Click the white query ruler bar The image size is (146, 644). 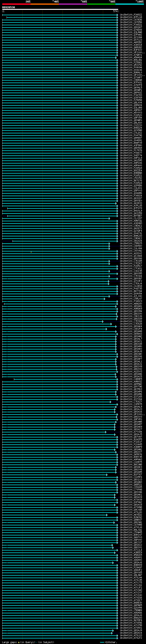(x=60, y=10)
